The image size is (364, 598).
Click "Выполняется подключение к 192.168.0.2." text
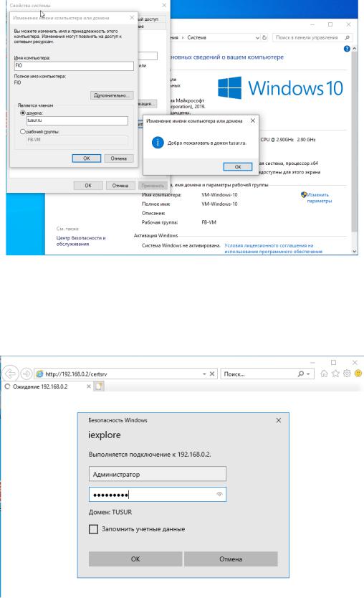click(150, 454)
